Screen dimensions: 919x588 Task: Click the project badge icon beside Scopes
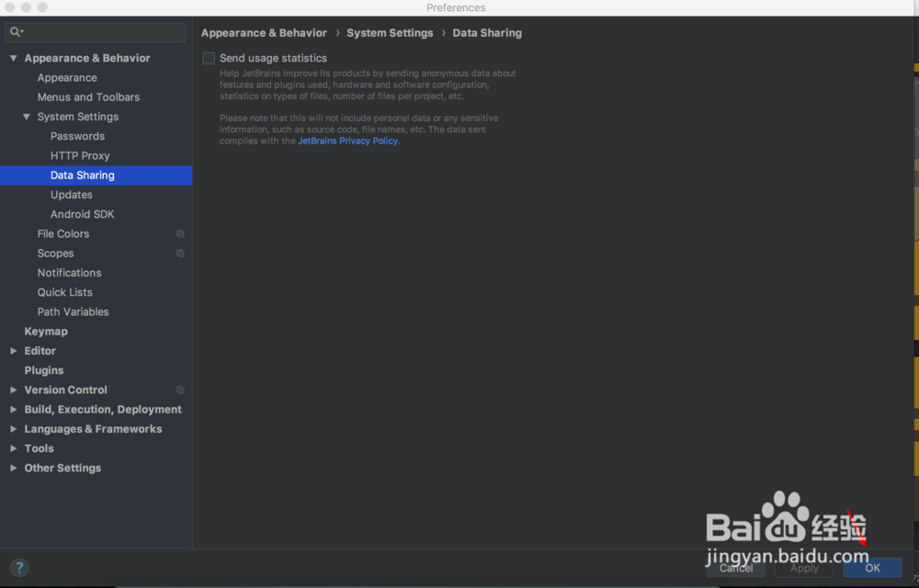(180, 253)
